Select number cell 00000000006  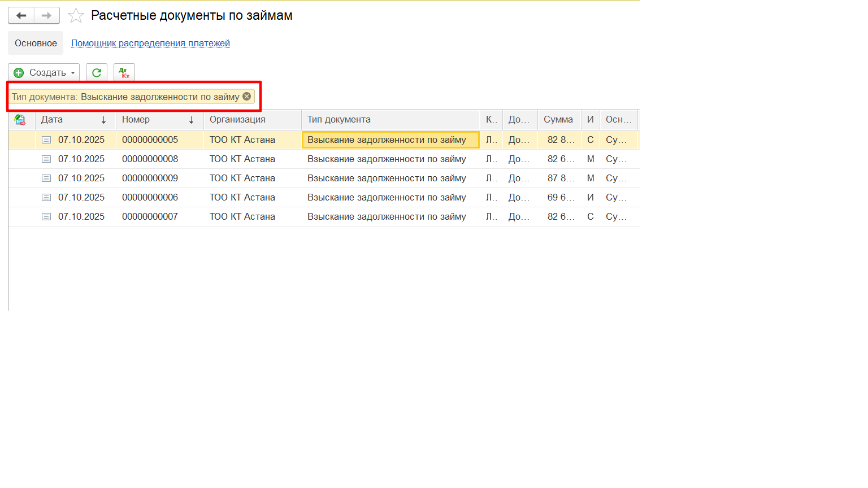point(160,197)
